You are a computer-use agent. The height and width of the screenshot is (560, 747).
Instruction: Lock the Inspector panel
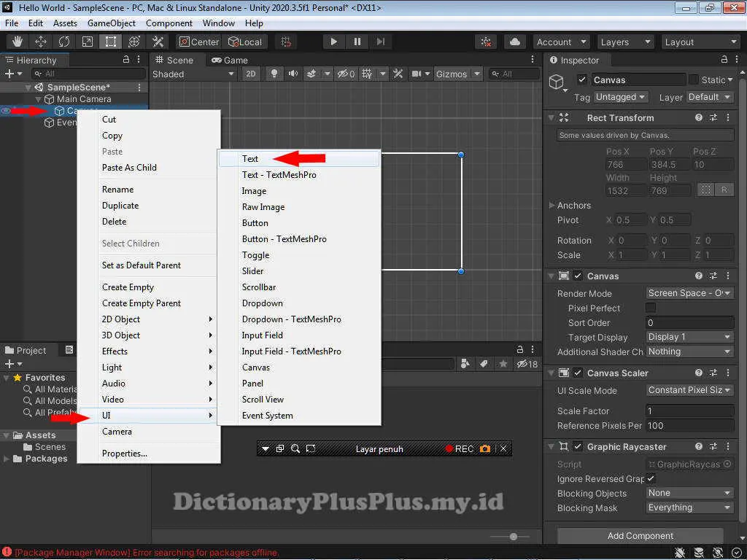(724, 60)
